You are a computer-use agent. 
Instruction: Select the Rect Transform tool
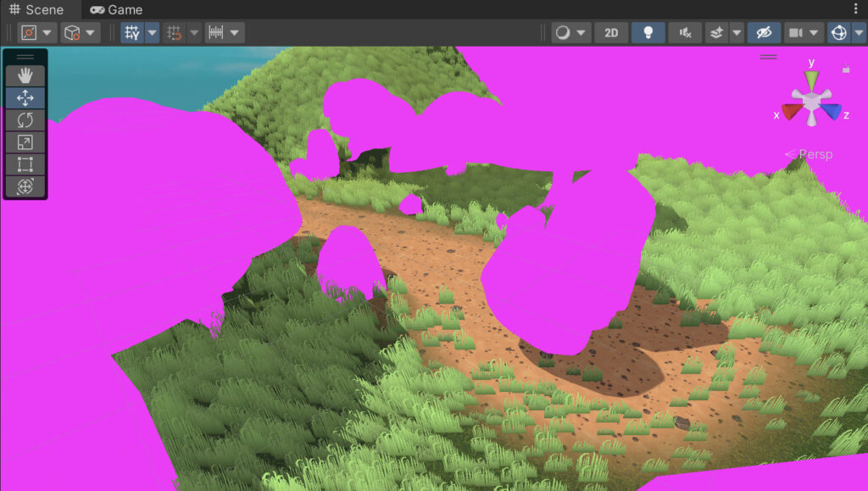[25, 164]
